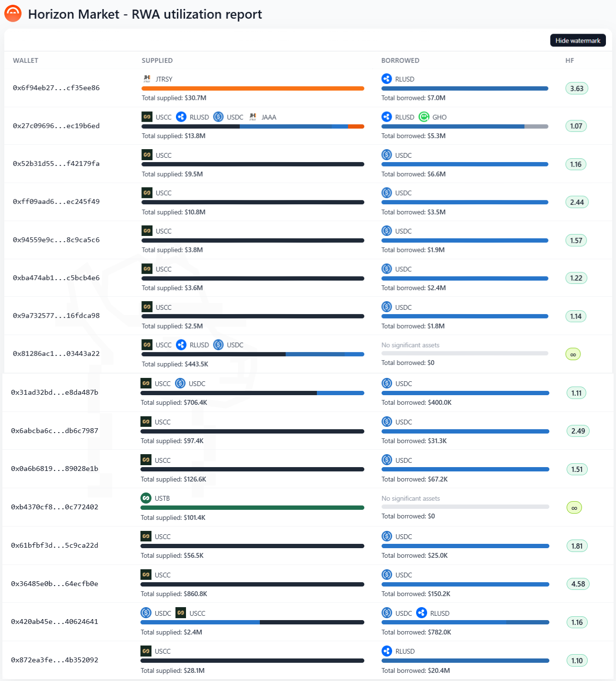Select the SUPPLIED column header

157,60
